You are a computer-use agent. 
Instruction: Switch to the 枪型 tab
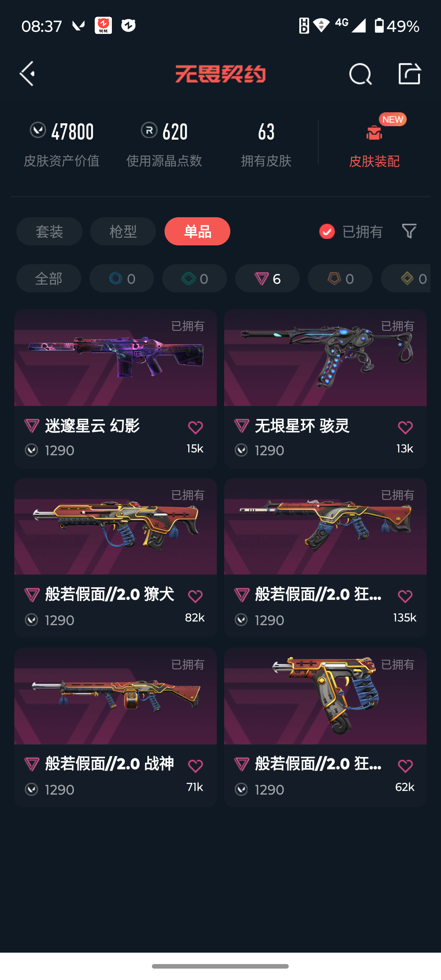click(123, 232)
